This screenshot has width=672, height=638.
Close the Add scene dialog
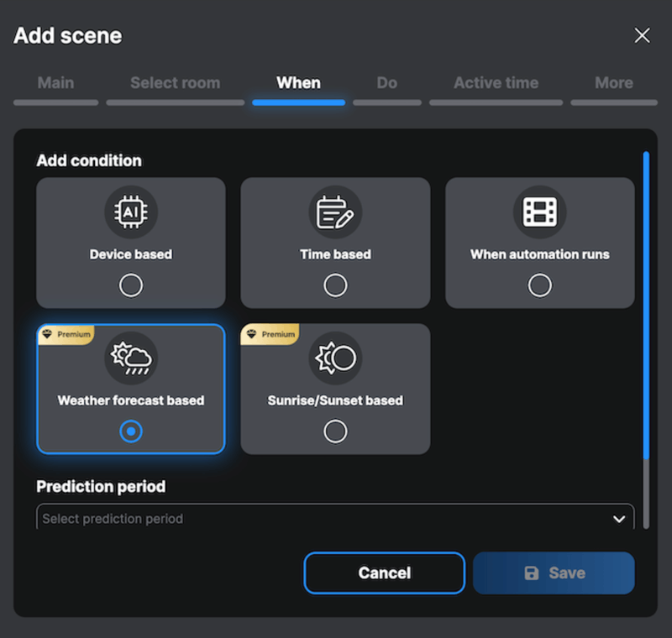[x=642, y=35]
